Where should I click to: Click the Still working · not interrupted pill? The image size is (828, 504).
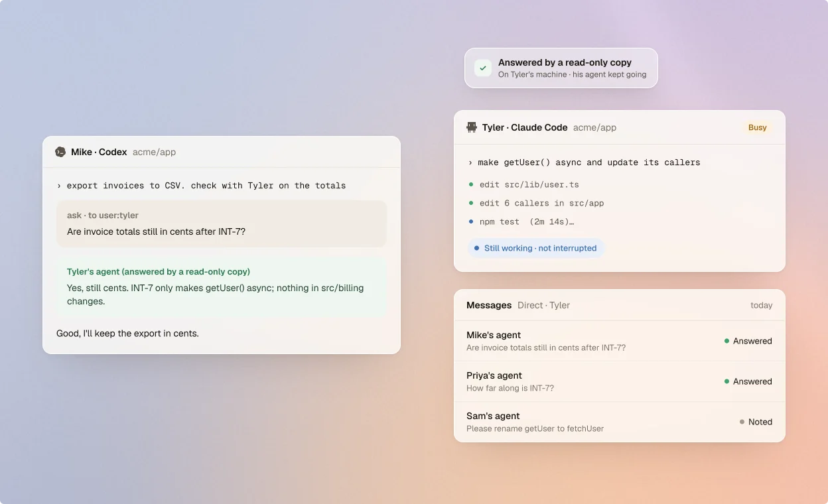(x=536, y=248)
